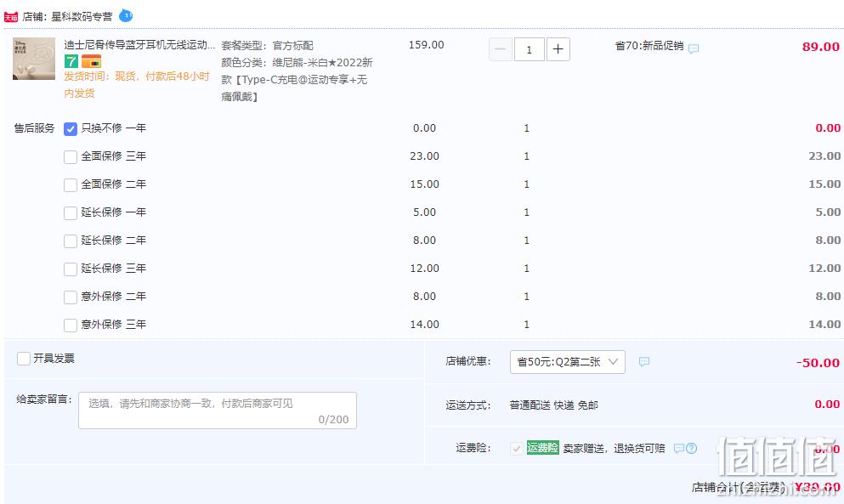The width and height of the screenshot is (844, 504).
Task: Click the question mark help icon for 运费险
Action: [x=692, y=448]
